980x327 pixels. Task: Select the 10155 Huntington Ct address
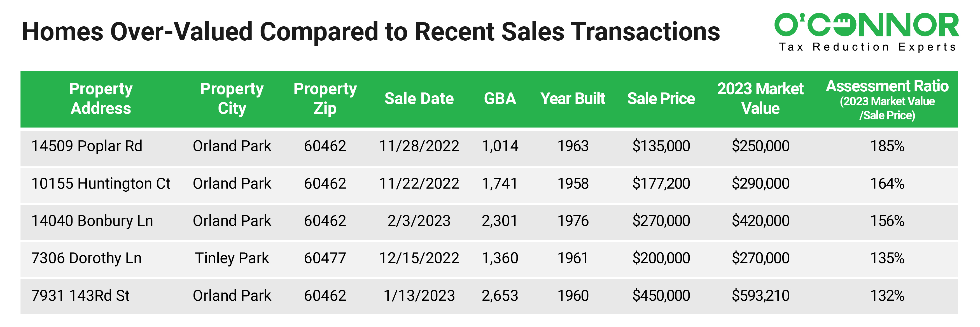click(x=101, y=184)
